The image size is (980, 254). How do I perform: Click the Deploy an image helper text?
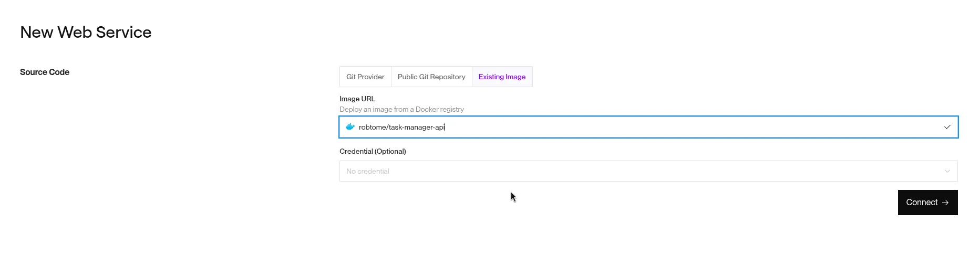401,109
